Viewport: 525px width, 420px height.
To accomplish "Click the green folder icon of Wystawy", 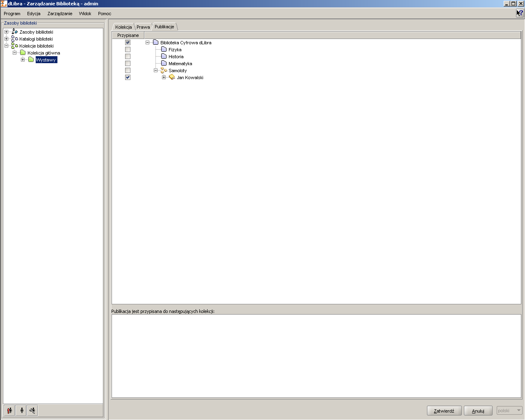I will (31, 60).
